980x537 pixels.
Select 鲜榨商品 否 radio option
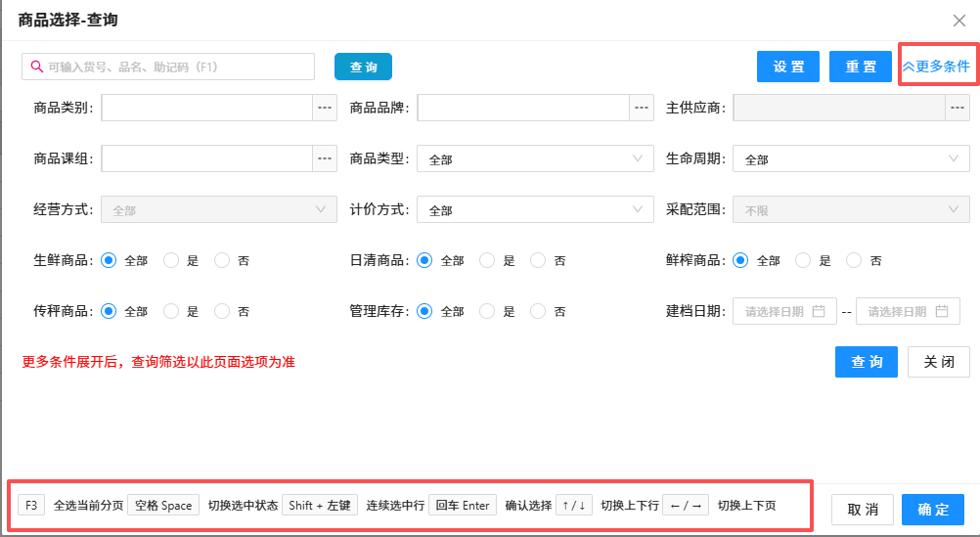click(854, 260)
